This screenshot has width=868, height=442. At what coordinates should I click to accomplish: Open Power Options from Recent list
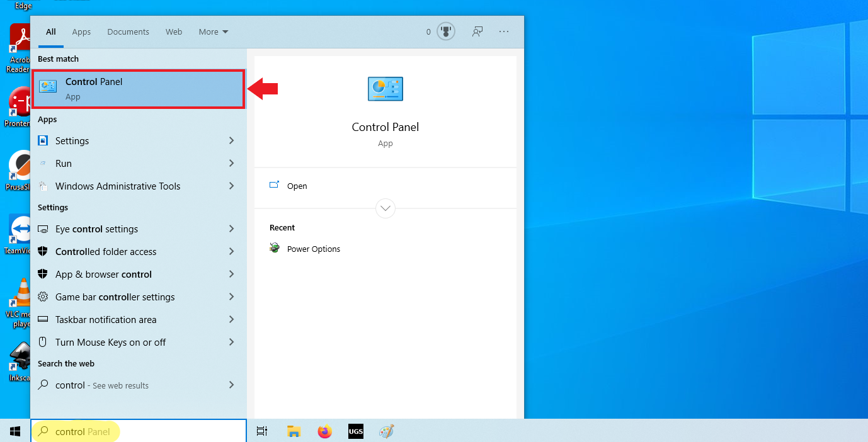313,248
